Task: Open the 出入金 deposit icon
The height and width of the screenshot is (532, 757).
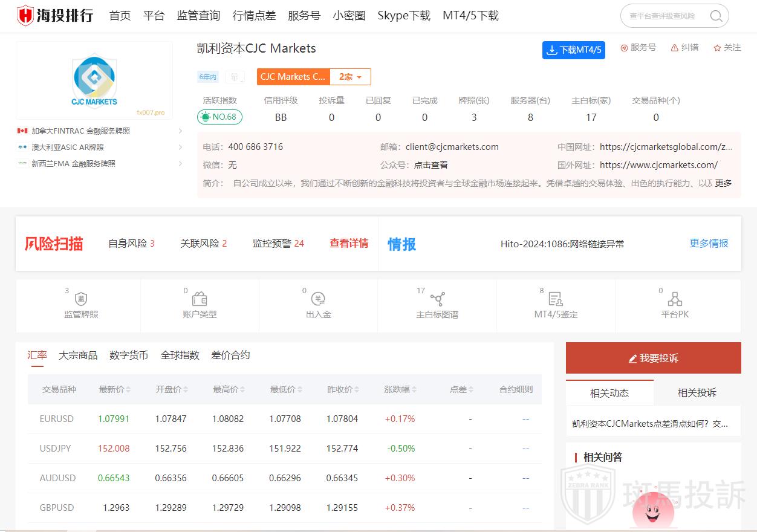Action: point(318,299)
